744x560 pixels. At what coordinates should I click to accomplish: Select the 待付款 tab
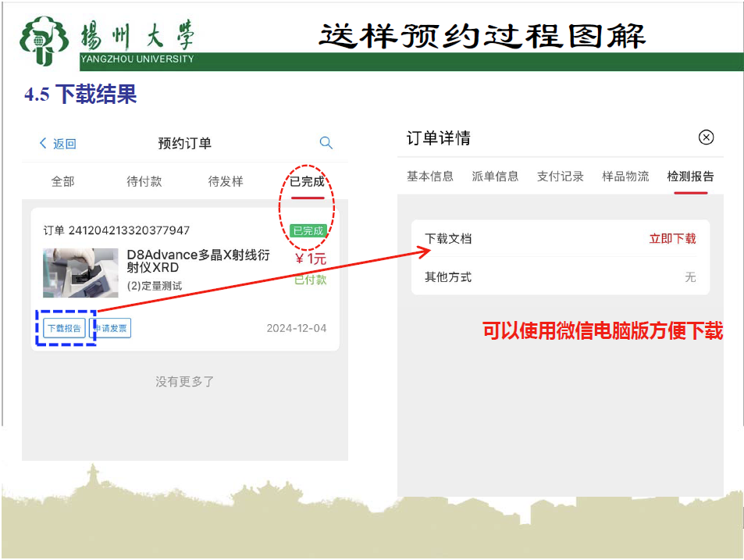pyautogui.click(x=144, y=181)
